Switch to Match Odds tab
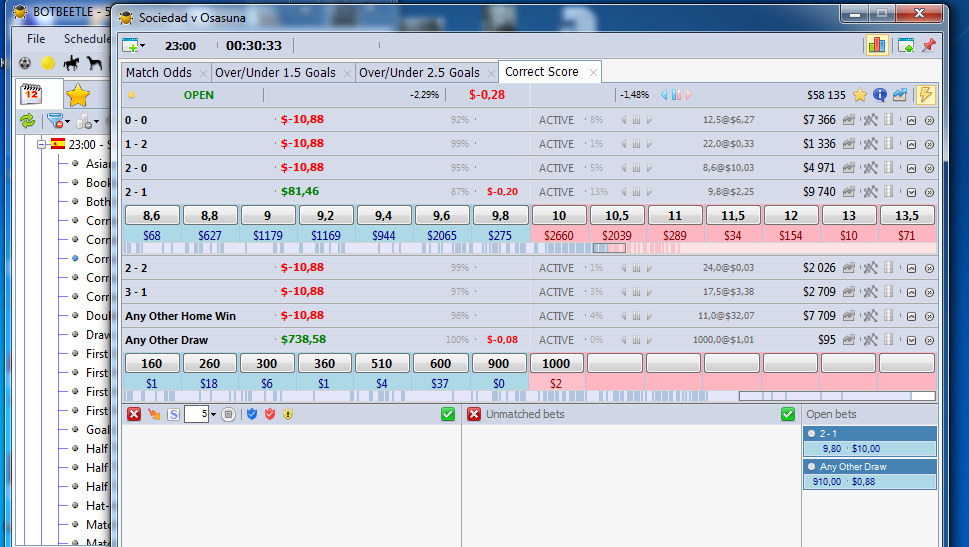 159,72
